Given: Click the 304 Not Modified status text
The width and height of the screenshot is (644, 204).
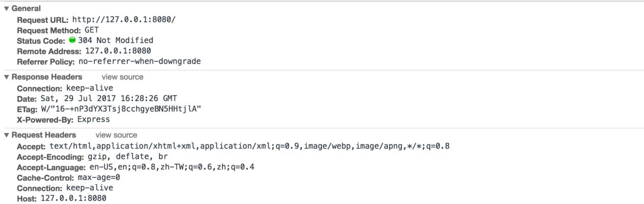Looking at the screenshot, I should coord(115,40).
